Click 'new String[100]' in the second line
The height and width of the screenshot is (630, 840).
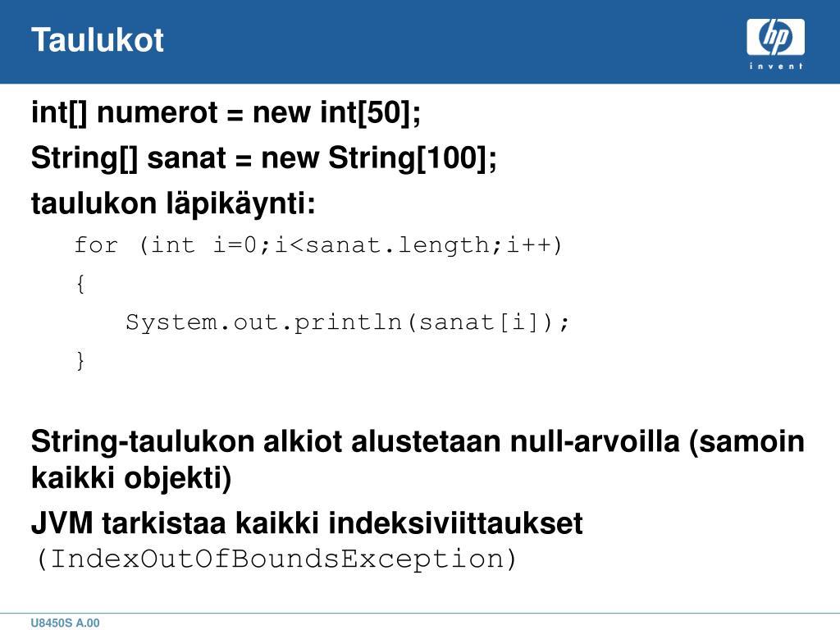pos(374,158)
